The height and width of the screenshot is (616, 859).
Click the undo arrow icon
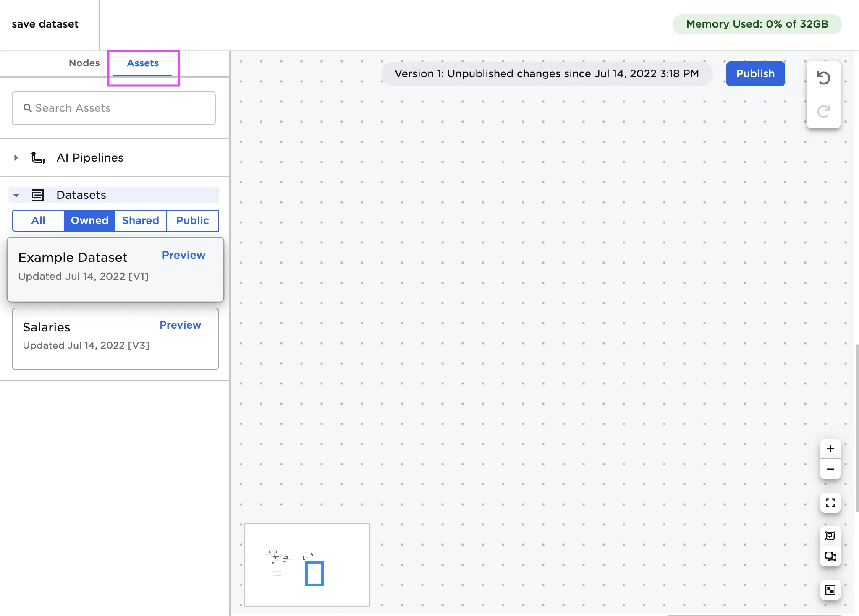[x=823, y=78]
